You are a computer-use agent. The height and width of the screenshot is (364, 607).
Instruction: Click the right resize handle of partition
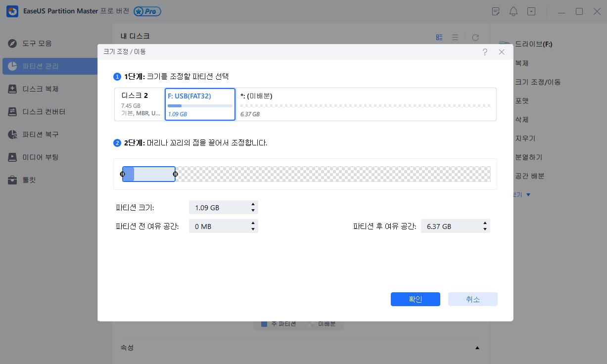(175, 174)
